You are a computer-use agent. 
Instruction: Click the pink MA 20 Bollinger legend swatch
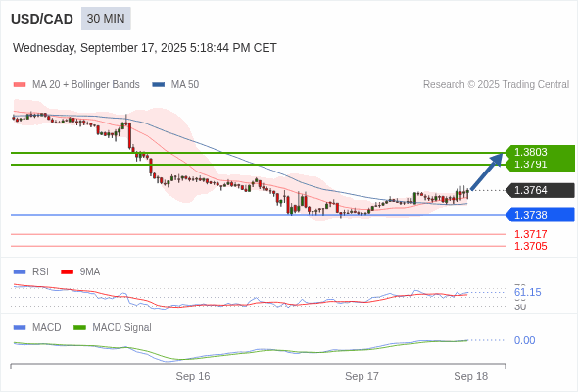(x=20, y=85)
